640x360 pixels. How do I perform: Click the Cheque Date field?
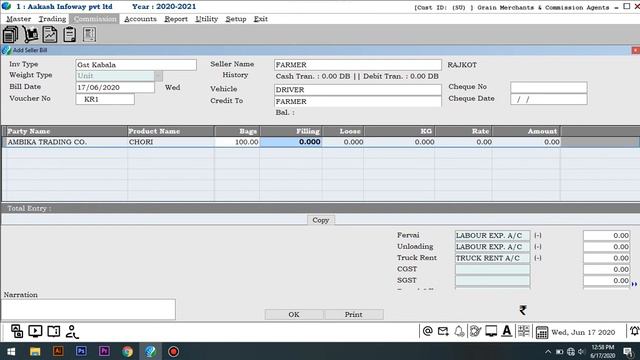(x=549, y=99)
